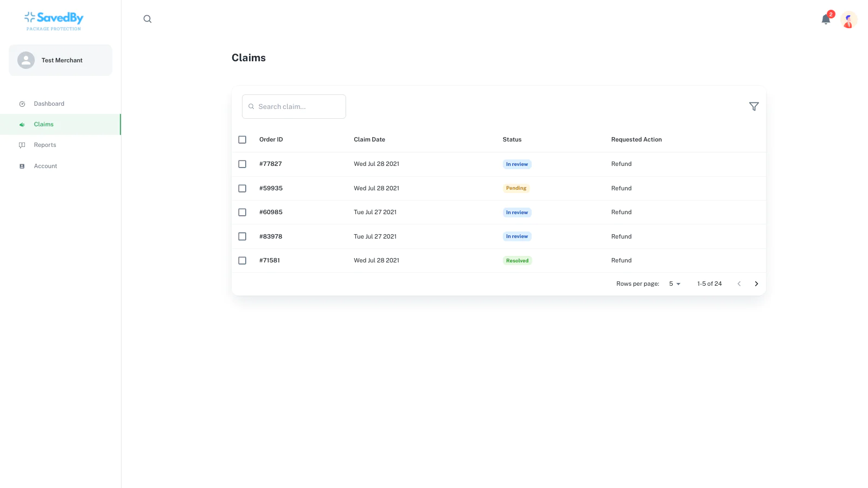Open Account from the sidebar

(60, 166)
